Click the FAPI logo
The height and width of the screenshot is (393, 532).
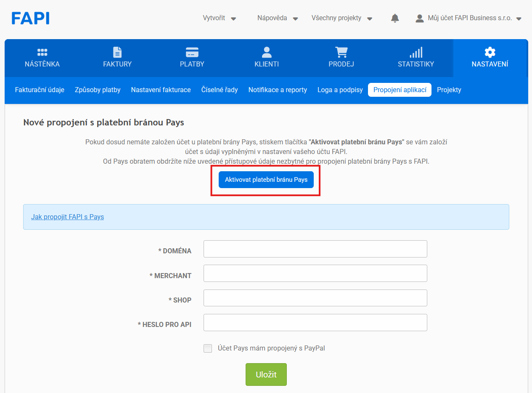pyautogui.click(x=30, y=18)
